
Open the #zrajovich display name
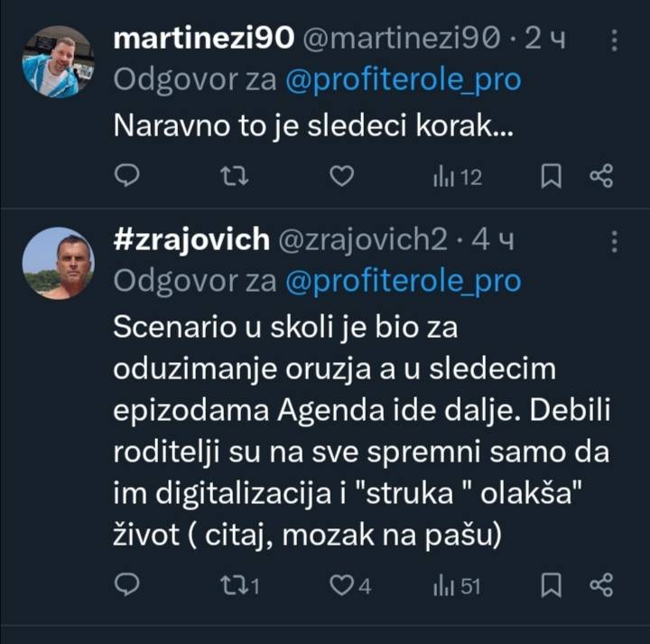click(191, 239)
